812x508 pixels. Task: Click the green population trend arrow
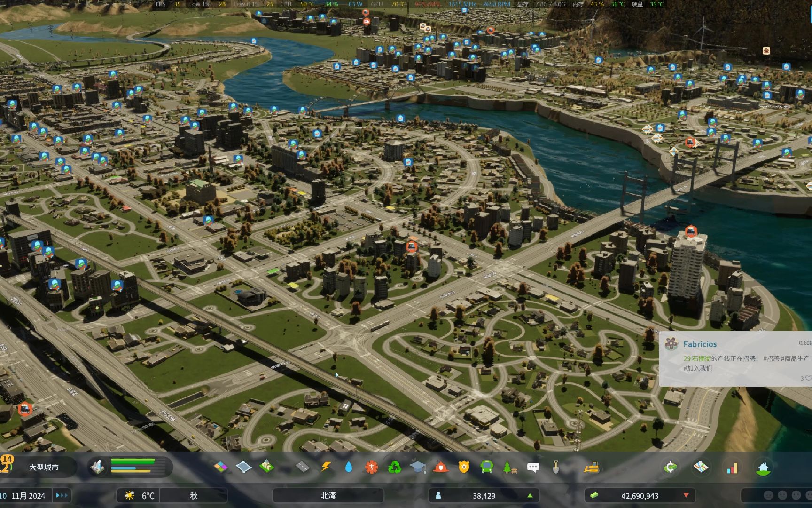coord(530,496)
